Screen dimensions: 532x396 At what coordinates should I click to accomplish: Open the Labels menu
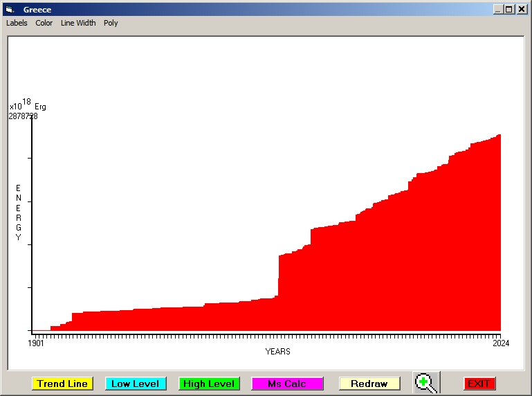click(17, 23)
